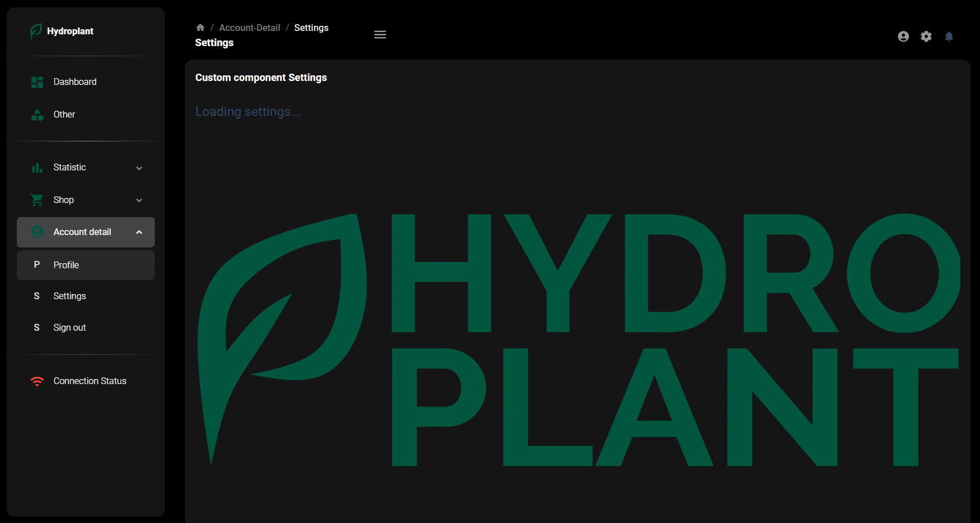Viewport: 980px width, 523px height.
Task: Select Settings under Account detail
Action: 69,296
